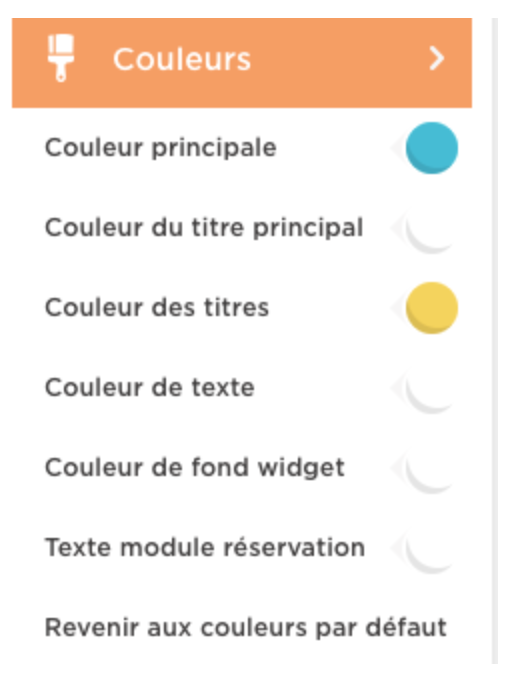Open the Texte module réservation color swatch
Viewport: 514px width, 682px height.
click(432, 548)
